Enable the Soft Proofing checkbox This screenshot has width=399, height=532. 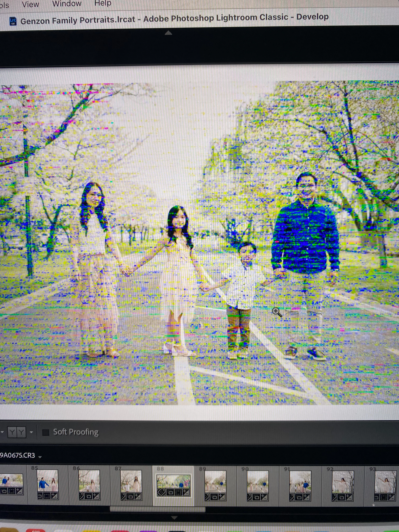(x=46, y=432)
